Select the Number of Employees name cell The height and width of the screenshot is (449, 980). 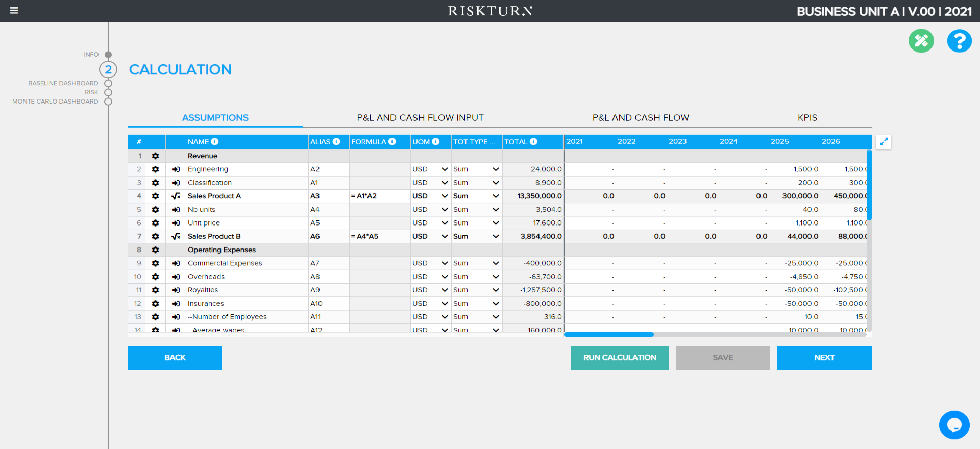click(247, 317)
